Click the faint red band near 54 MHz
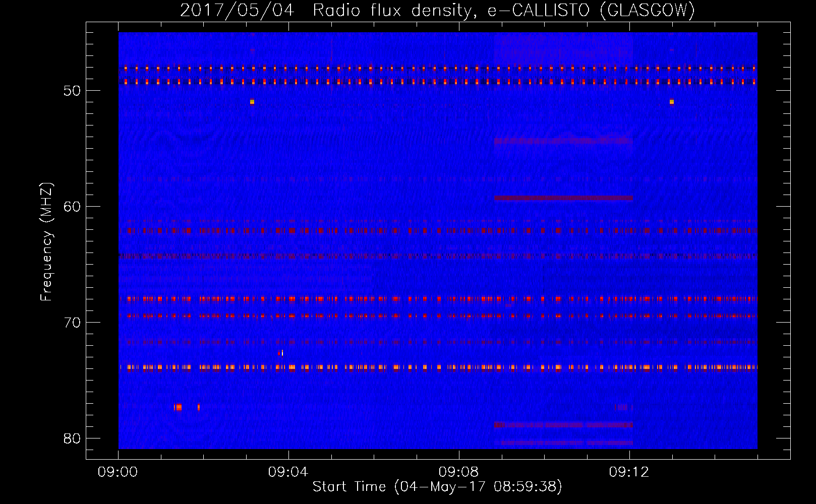 563,141
